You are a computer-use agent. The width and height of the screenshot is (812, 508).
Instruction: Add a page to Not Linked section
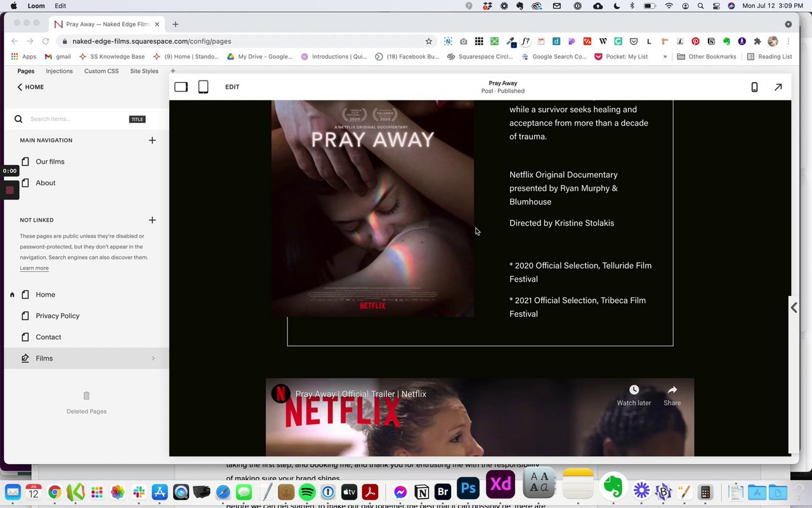pos(152,220)
